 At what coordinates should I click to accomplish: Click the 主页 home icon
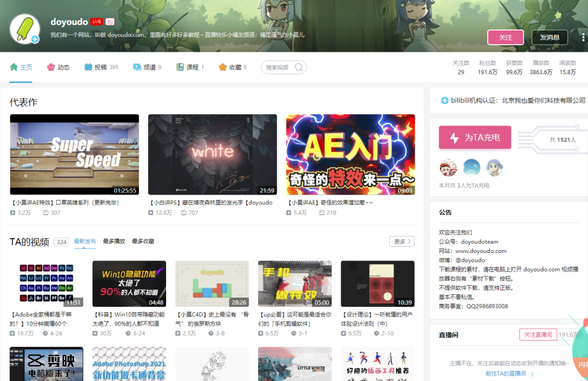coord(14,67)
